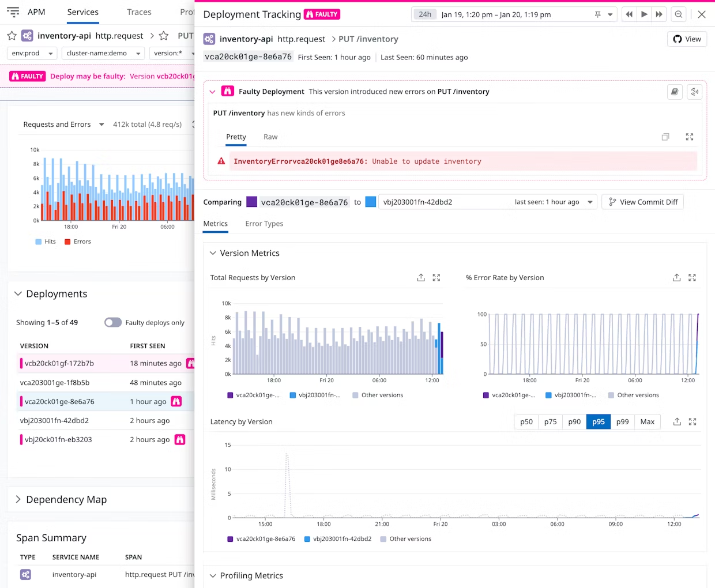Select Max latency option

648,422
